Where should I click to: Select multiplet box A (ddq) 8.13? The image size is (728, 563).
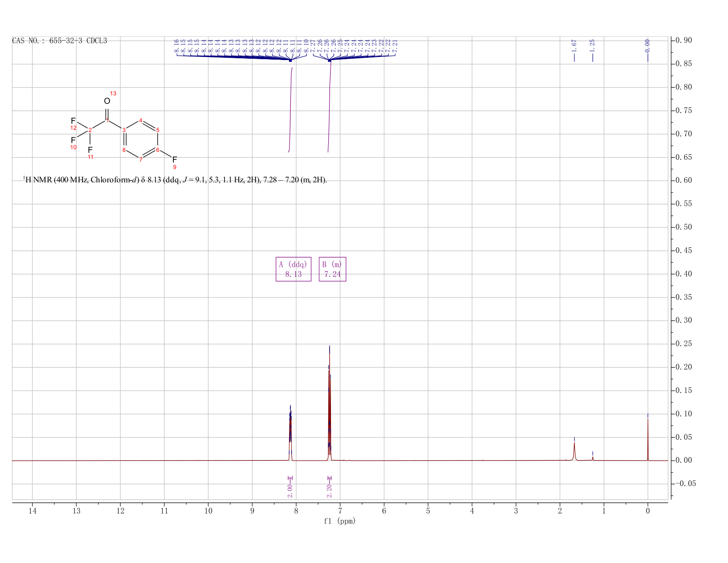coord(293,269)
